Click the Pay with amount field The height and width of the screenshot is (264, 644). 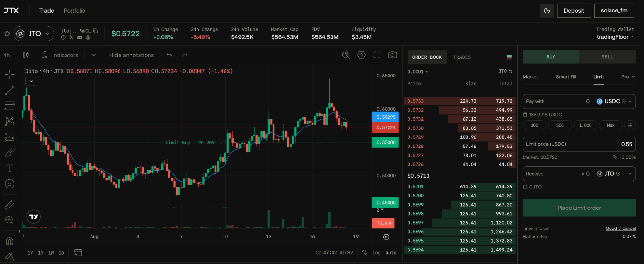[x=558, y=101]
